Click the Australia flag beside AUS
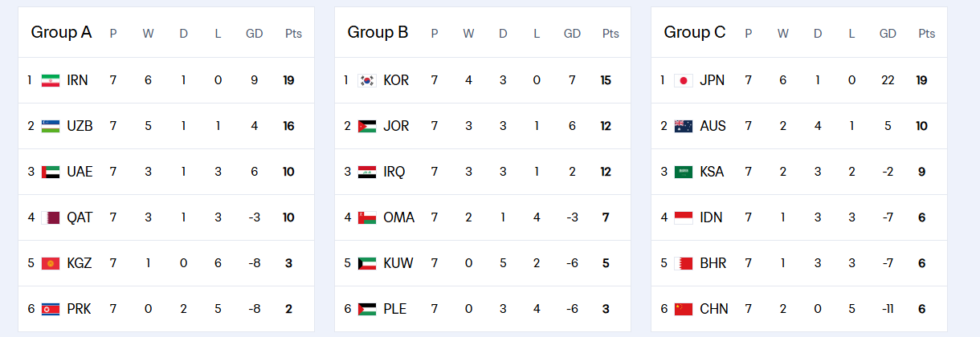The width and height of the screenshot is (980, 337). 684,126
